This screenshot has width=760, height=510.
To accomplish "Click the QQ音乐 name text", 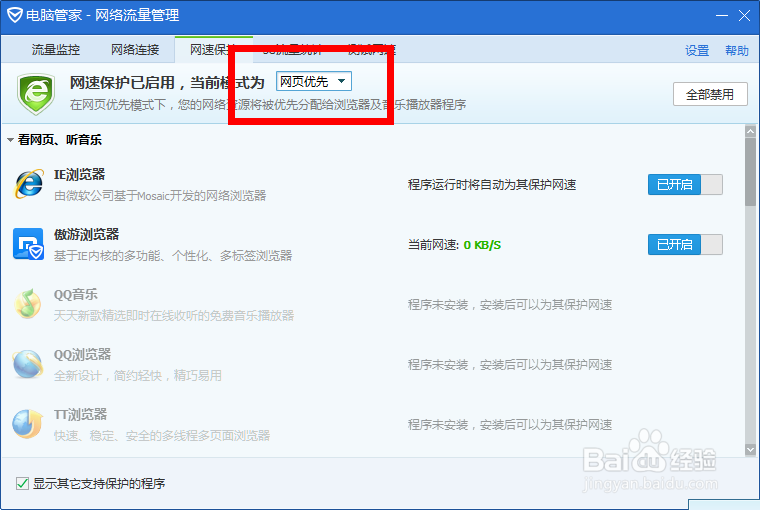I will click(x=75, y=295).
